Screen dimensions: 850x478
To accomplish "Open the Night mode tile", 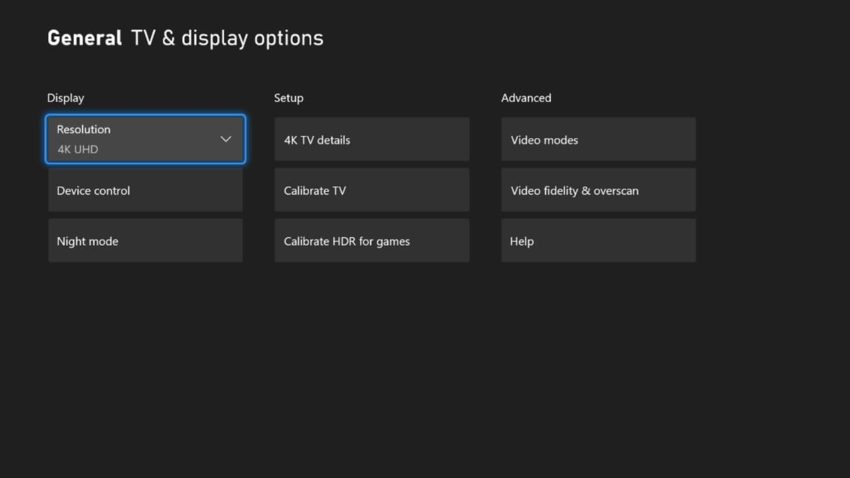I will 145,241.
